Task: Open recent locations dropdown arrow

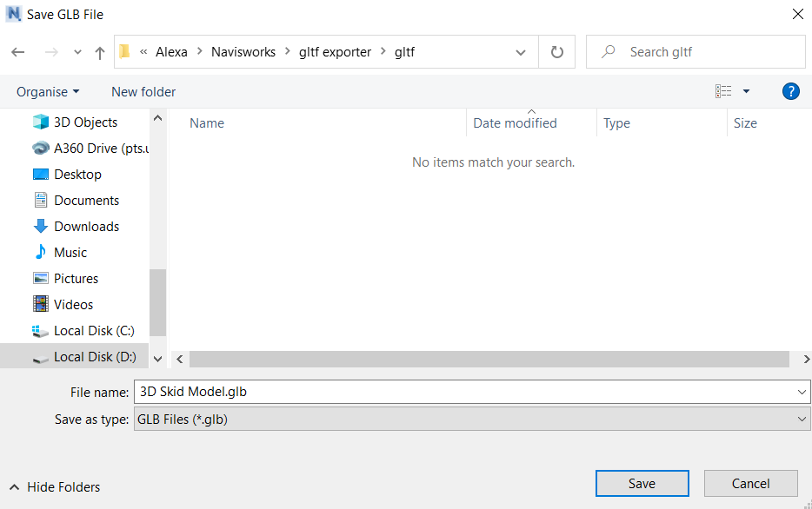Action: pyautogui.click(x=78, y=53)
